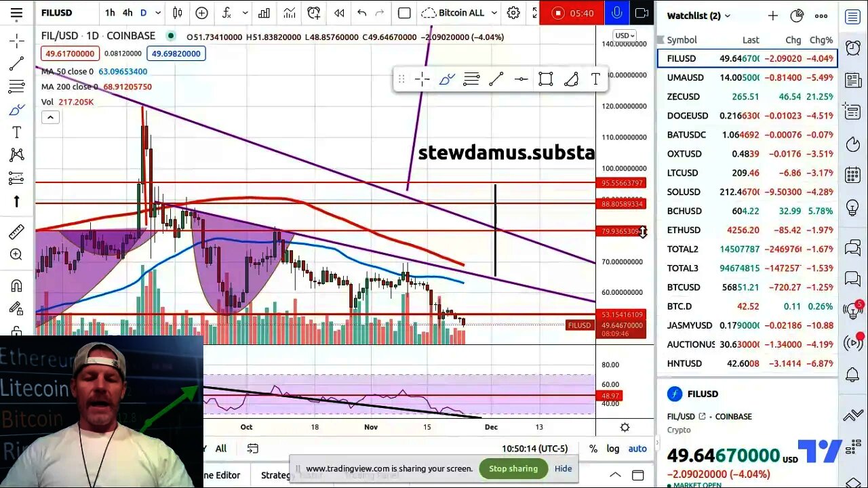Select the trend line drawing tool
Image resolution: width=868 pixels, height=488 pixels.
(x=17, y=64)
